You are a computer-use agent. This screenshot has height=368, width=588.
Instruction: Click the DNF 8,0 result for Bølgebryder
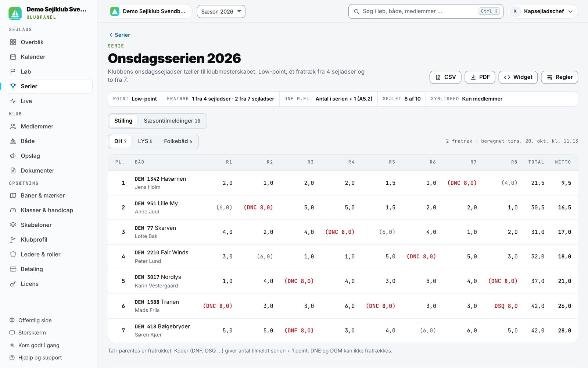[299, 330]
